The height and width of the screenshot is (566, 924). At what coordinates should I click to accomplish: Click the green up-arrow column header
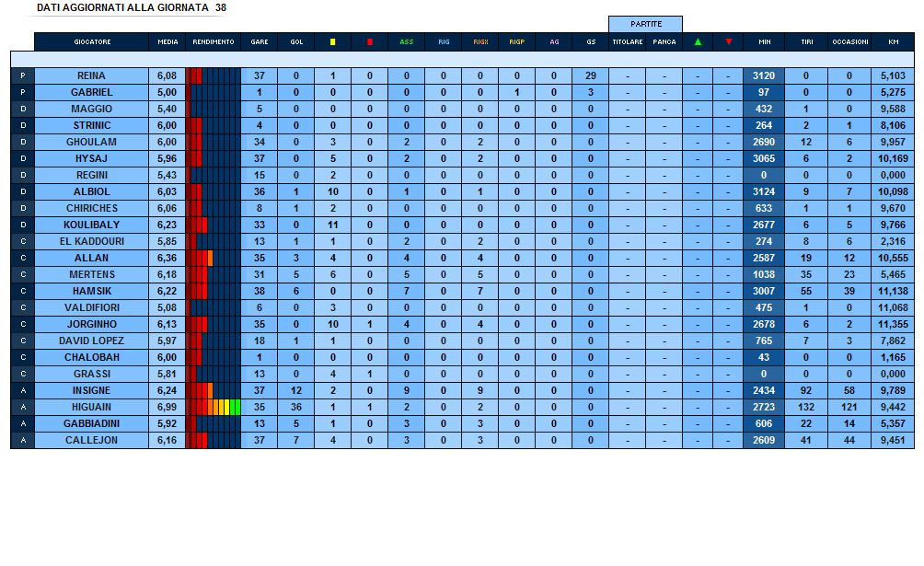tap(698, 41)
